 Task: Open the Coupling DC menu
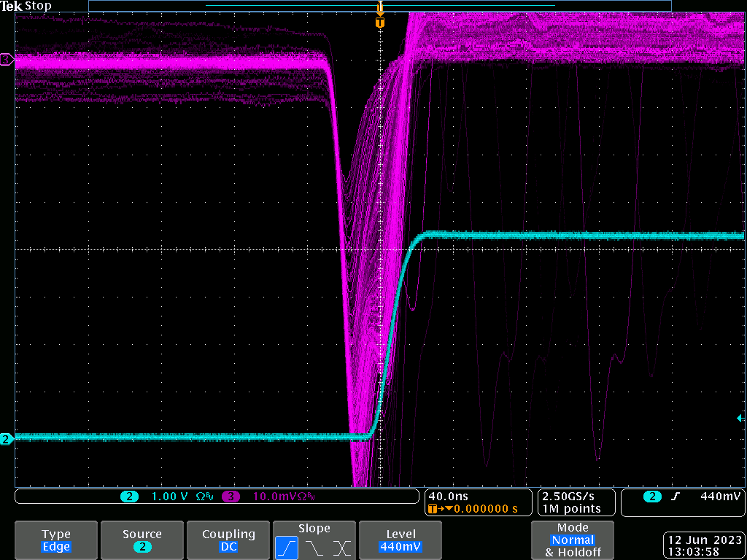pos(228,540)
